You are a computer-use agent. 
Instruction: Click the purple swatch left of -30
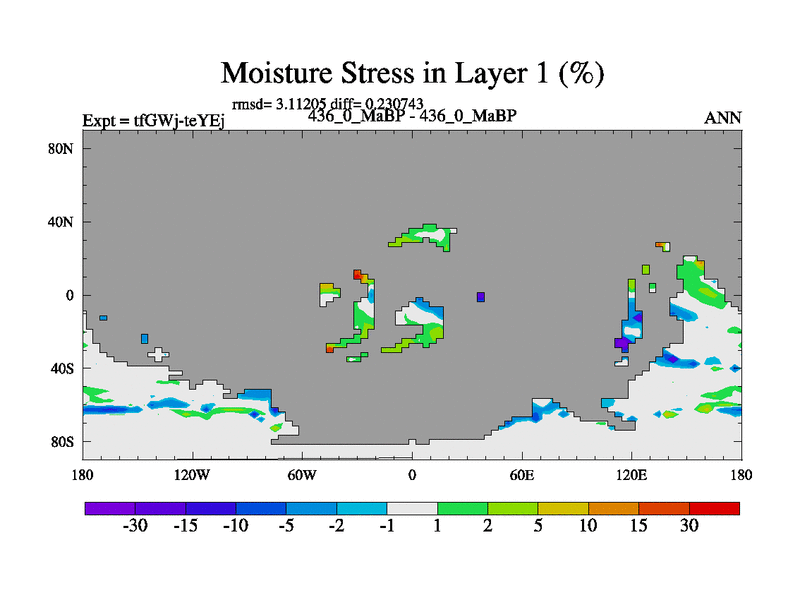(x=110, y=508)
